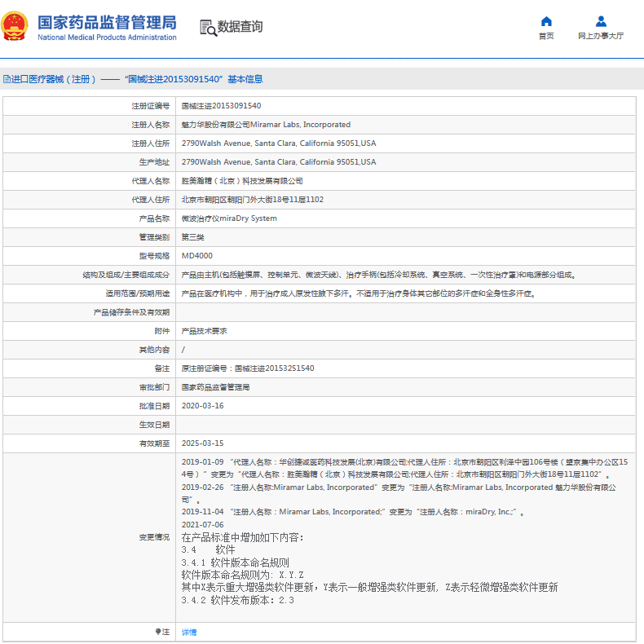Screen dimensions: 644x644
Task: Click the 注册人住所 address value
Action: coord(279,143)
